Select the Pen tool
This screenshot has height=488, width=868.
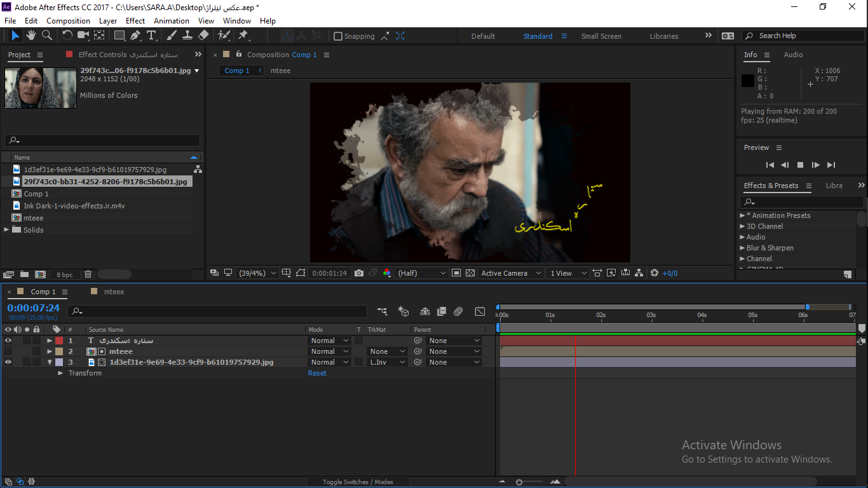click(x=135, y=36)
